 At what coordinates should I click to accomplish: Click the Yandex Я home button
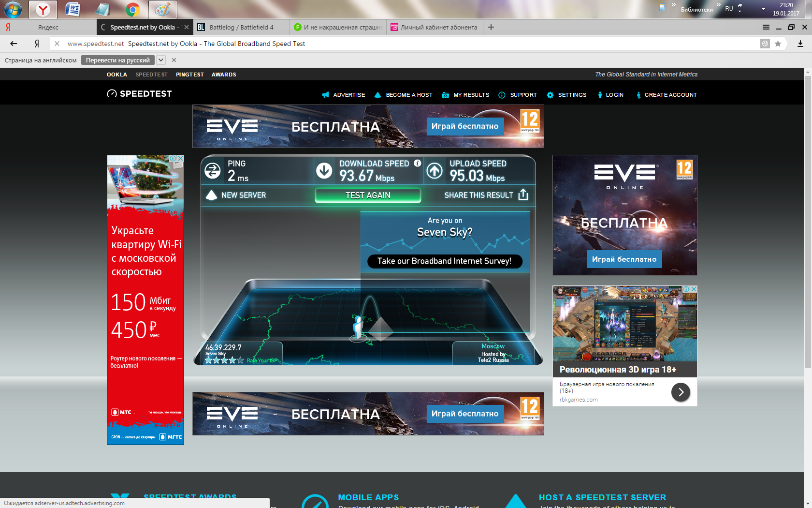[37, 44]
